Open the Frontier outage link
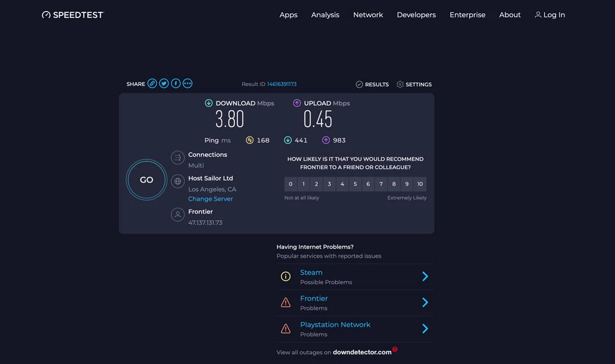Screen dimensions: 615x364 pyautogui.click(x=314, y=298)
